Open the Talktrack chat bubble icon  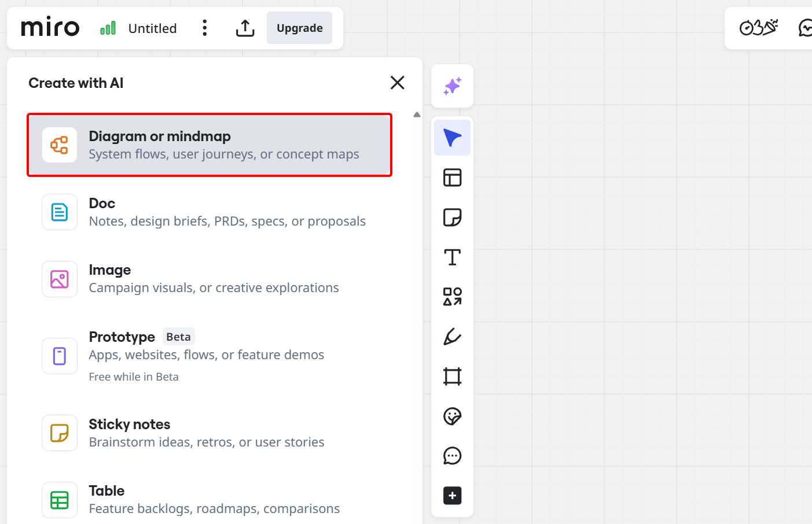[x=805, y=27]
